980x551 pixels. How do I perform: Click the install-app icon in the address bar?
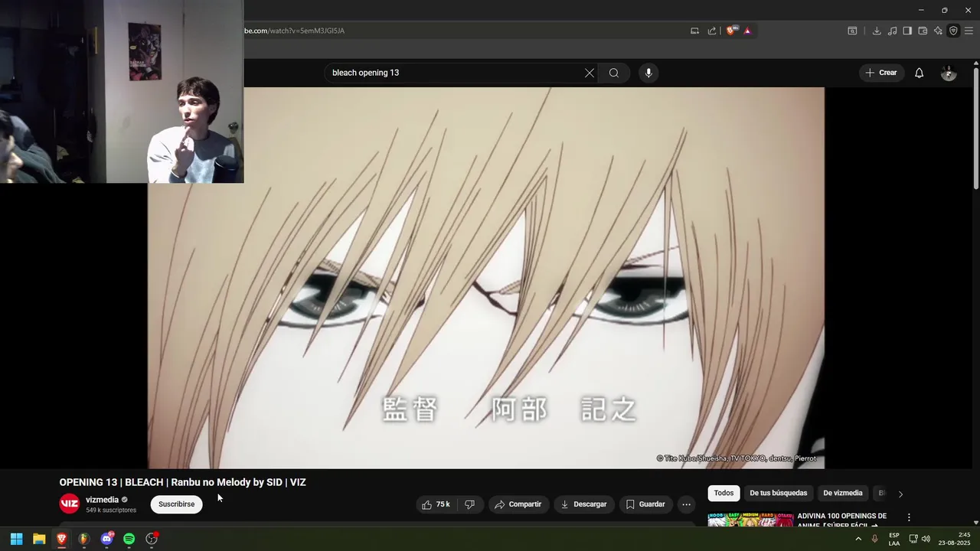point(694,31)
